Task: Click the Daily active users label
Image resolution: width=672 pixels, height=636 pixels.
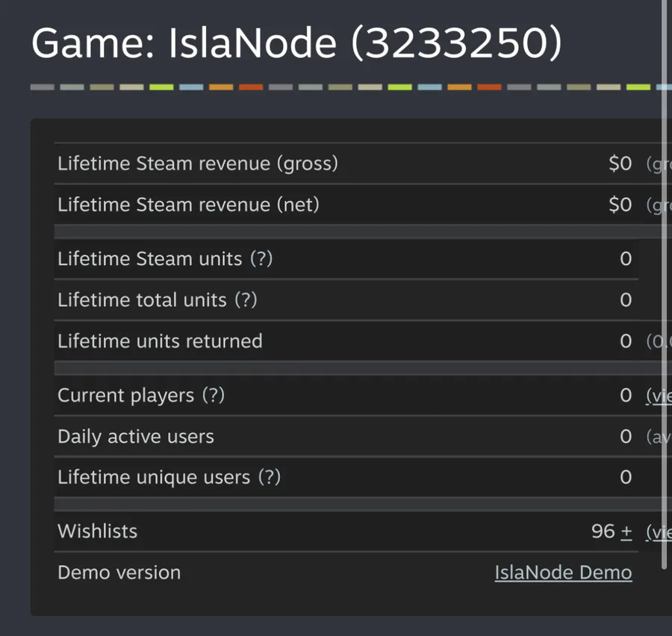Action: click(136, 437)
